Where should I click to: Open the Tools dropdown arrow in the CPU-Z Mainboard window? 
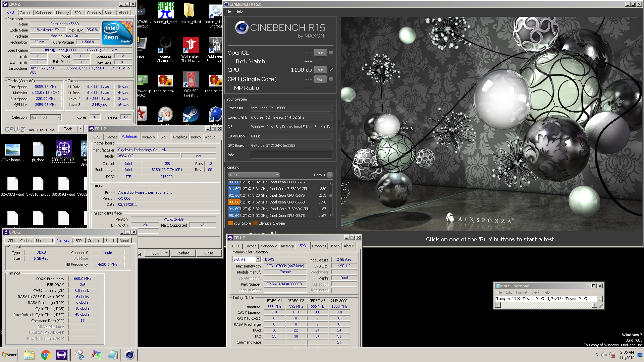click(166, 253)
